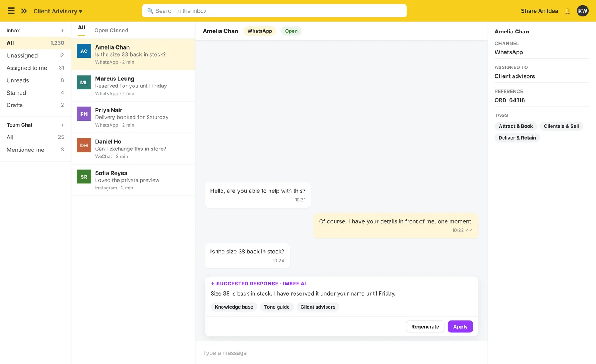596x364 pixels.
Task: Open the Starred folder
Action: click(x=35, y=93)
